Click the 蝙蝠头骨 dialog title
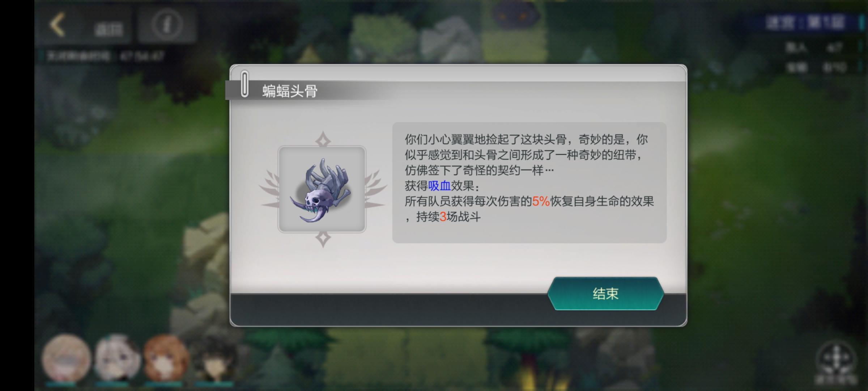868x391 pixels. coord(290,91)
